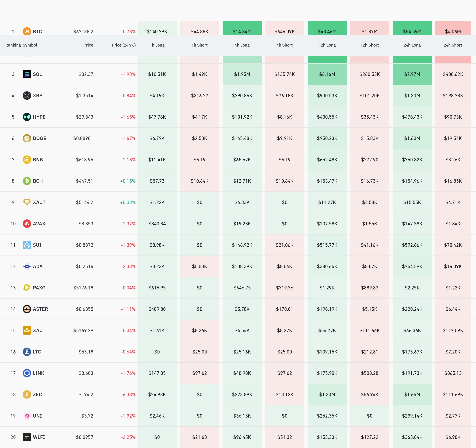This screenshot has height=448, width=476.
Task: Click the Dogecoin DOGE icon
Action: tap(27, 138)
